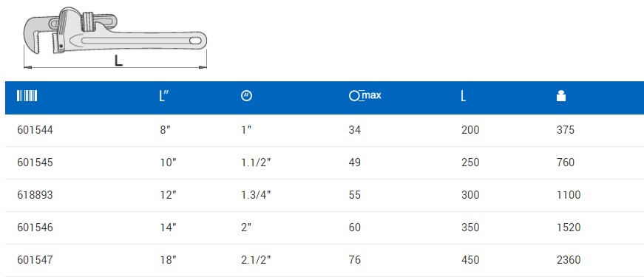The width and height of the screenshot is (644, 277).
Task: Click the weight icon column header
Action: point(561,96)
